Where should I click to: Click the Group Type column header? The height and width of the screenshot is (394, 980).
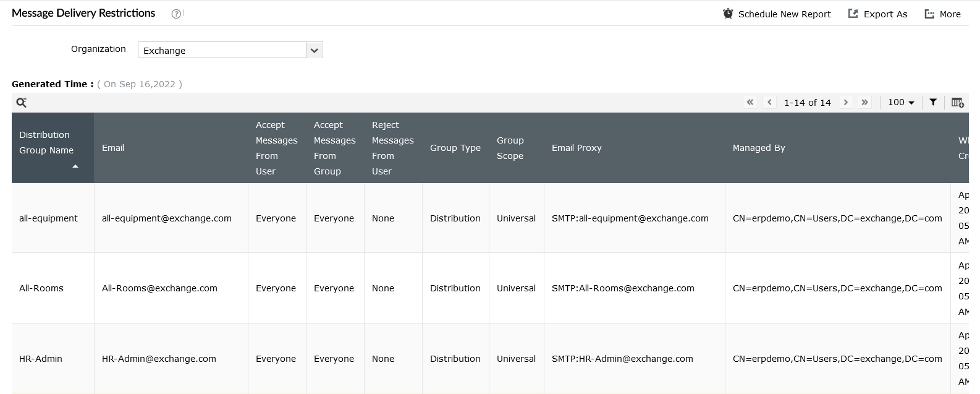pos(455,148)
